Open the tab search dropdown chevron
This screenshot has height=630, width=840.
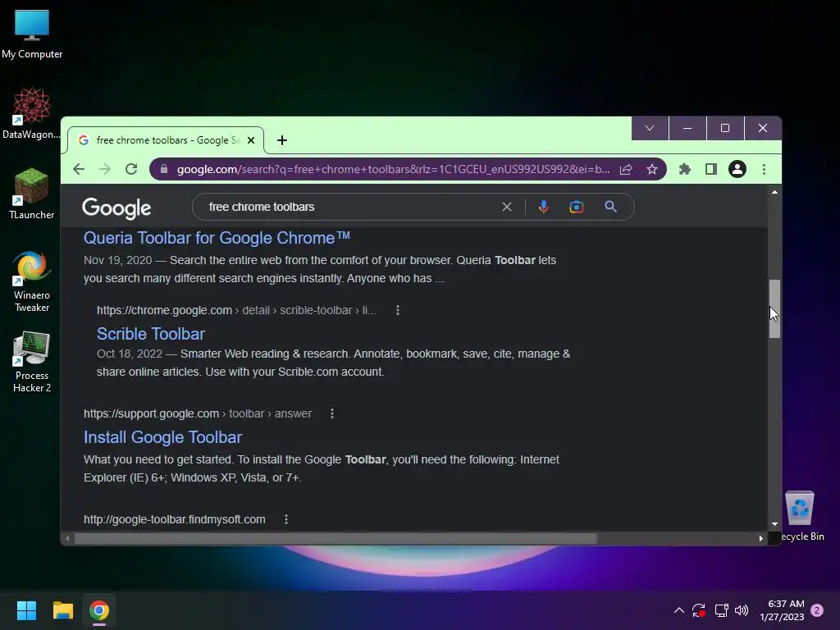(650, 128)
